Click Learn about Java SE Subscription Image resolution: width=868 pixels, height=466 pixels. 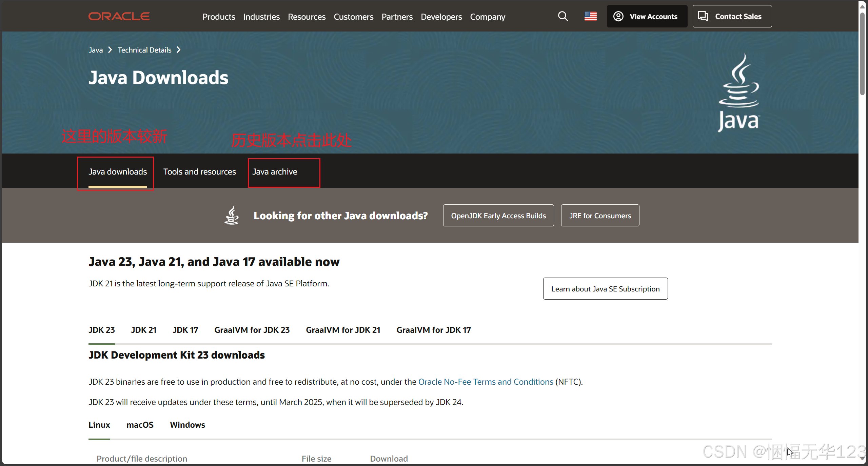(605, 289)
